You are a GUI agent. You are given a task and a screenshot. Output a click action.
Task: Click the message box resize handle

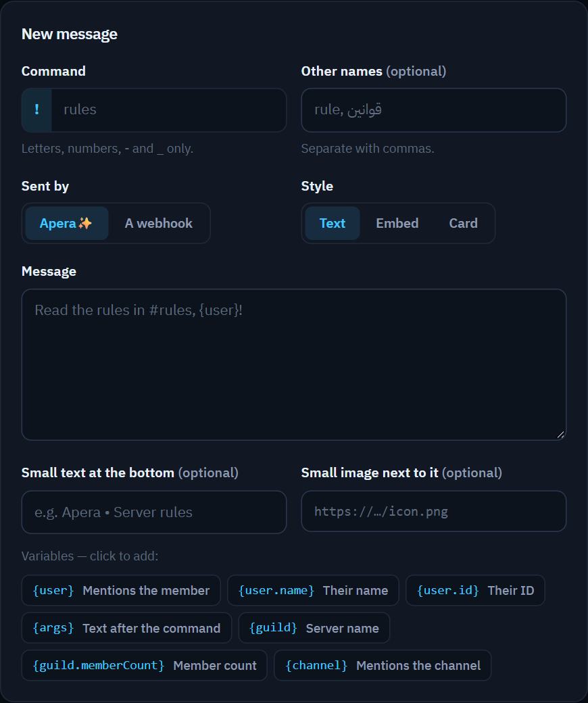pos(561,435)
